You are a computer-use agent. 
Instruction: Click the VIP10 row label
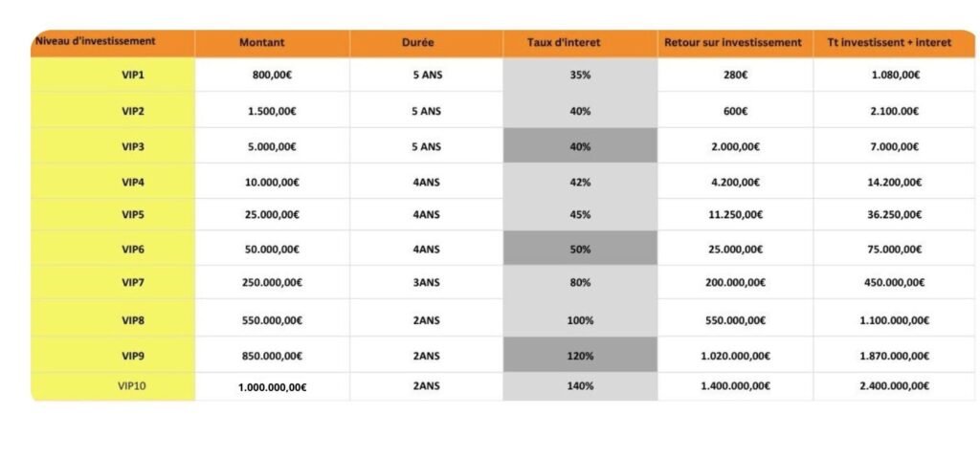coord(133,386)
